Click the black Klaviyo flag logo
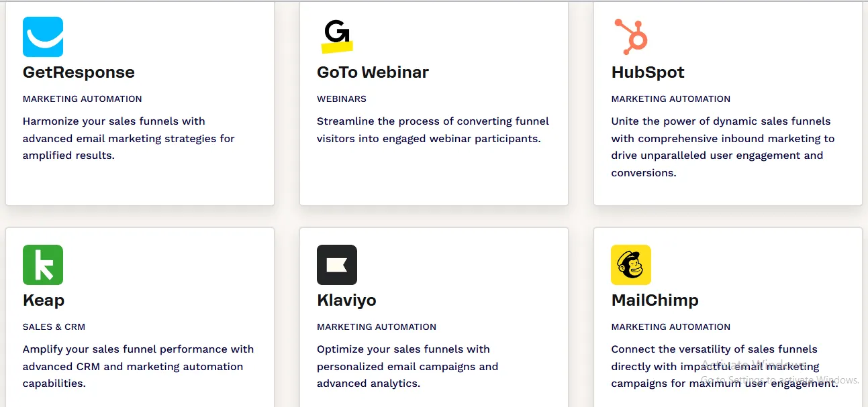The image size is (868, 407). pyautogui.click(x=337, y=265)
